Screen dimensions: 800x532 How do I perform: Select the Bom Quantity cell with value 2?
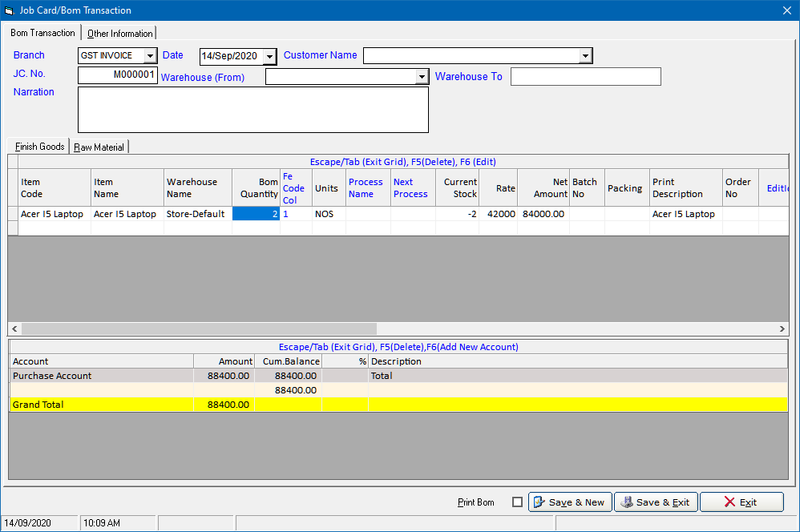pos(256,214)
